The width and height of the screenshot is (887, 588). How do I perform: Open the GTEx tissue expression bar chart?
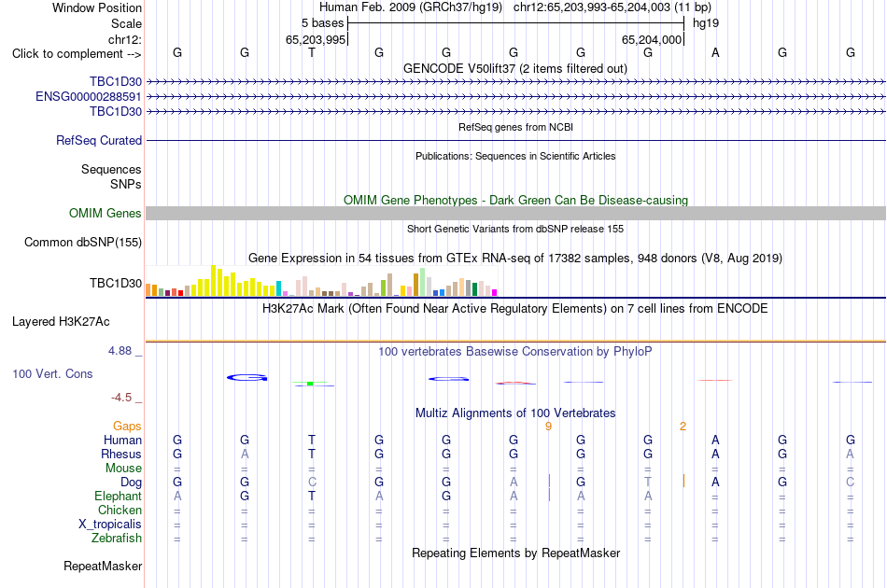[x=321, y=281]
